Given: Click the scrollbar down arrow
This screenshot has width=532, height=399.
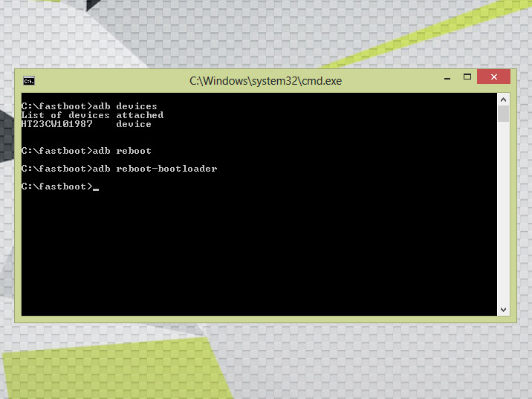Looking at the screenshot, I should [x=503, y=309].
